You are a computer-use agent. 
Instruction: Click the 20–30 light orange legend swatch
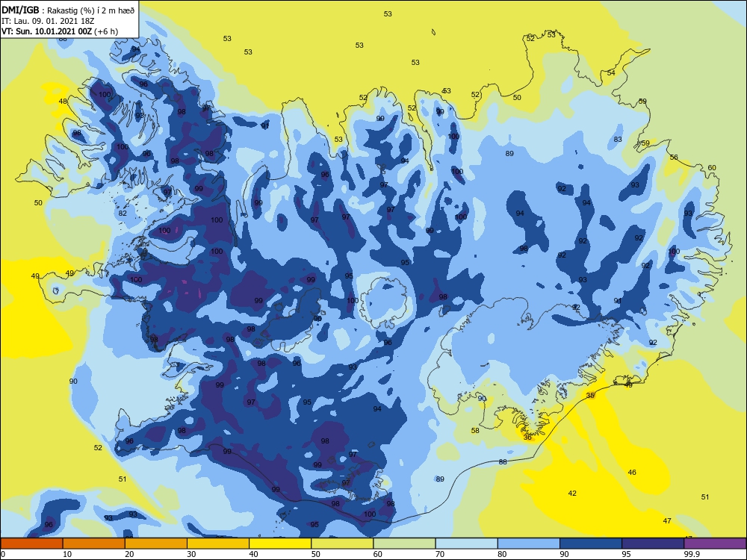coord(156,544)
